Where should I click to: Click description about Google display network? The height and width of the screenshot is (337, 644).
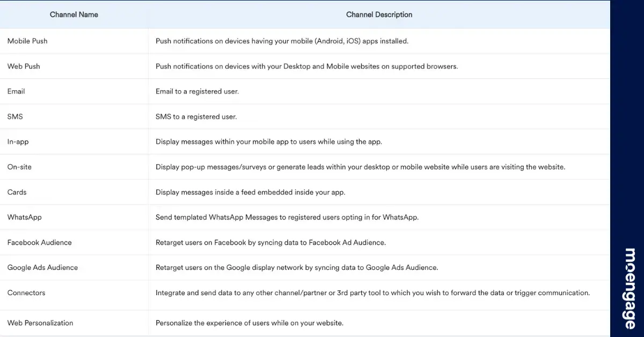point(297,267)
